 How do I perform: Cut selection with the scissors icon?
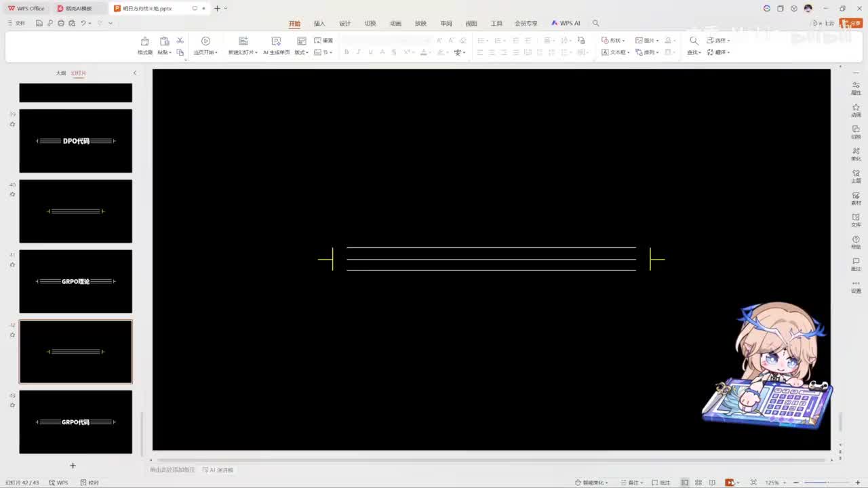[x=180, y=41]
